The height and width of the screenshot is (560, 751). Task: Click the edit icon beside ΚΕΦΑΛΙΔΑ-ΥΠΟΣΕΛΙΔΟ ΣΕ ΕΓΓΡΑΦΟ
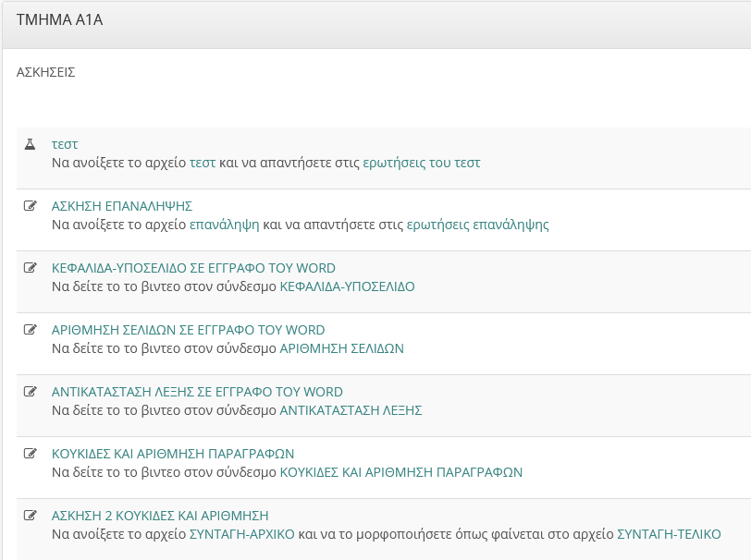click(30, 268)
